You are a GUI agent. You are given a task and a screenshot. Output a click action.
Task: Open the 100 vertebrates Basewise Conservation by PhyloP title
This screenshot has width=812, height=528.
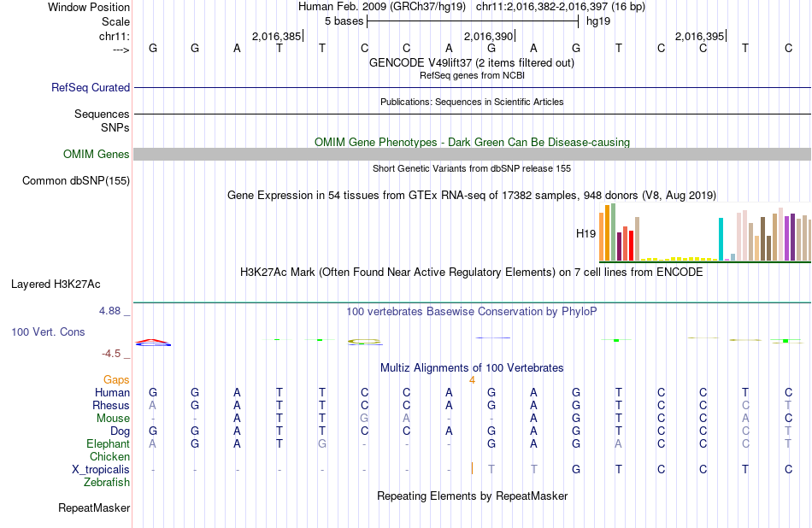click(471, 312)
